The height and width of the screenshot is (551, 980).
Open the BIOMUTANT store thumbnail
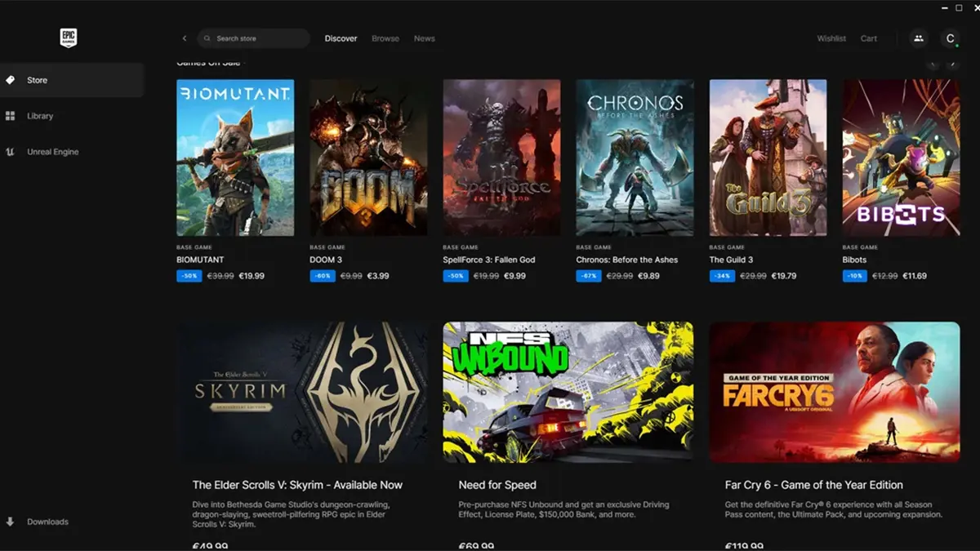[x=234, y=157]
